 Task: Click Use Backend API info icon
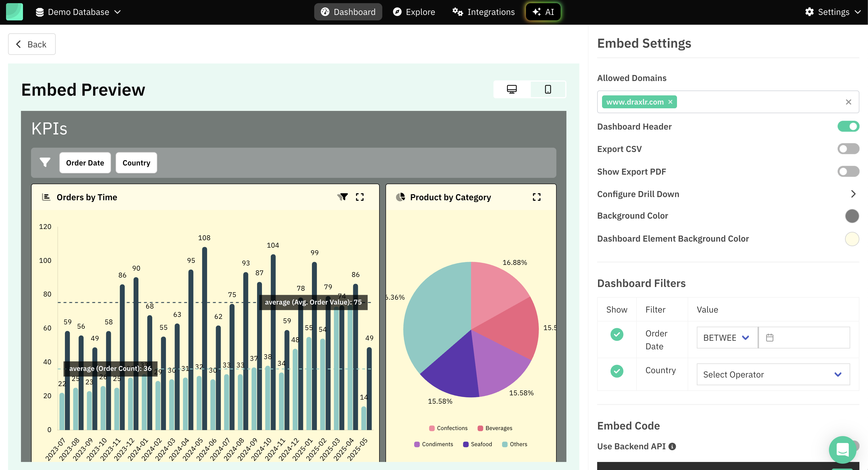672,446
